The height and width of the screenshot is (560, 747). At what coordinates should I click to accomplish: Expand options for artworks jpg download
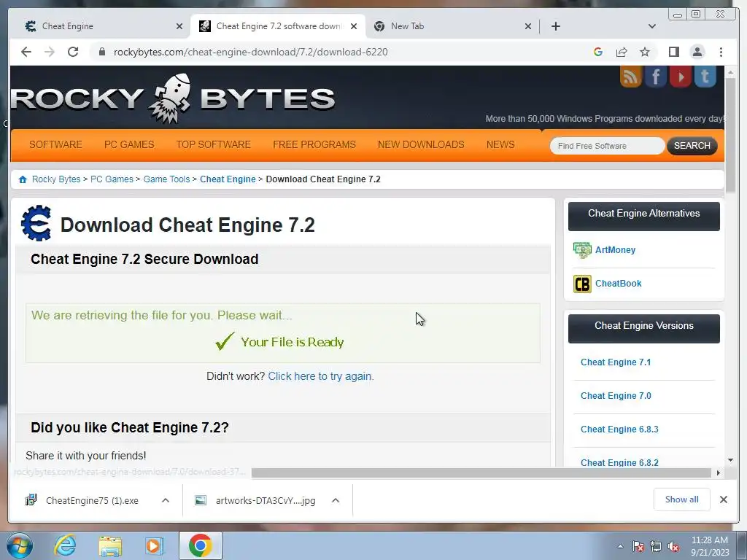(336, 500)
